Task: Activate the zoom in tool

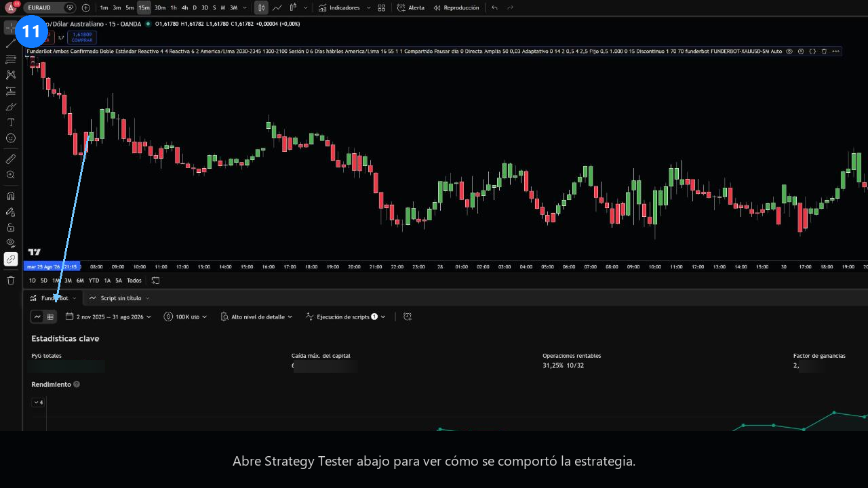Action: pyautogui.click(x=11, y=175)
